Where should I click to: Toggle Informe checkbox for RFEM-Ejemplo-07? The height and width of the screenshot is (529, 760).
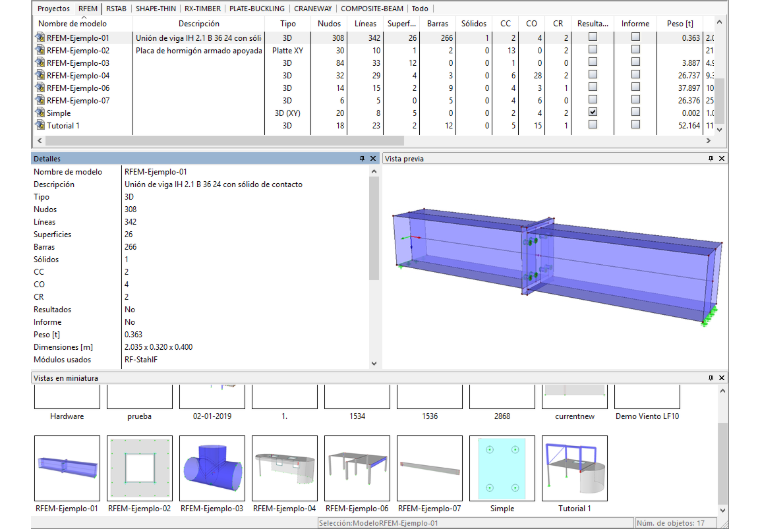click(x=635, y=99)
